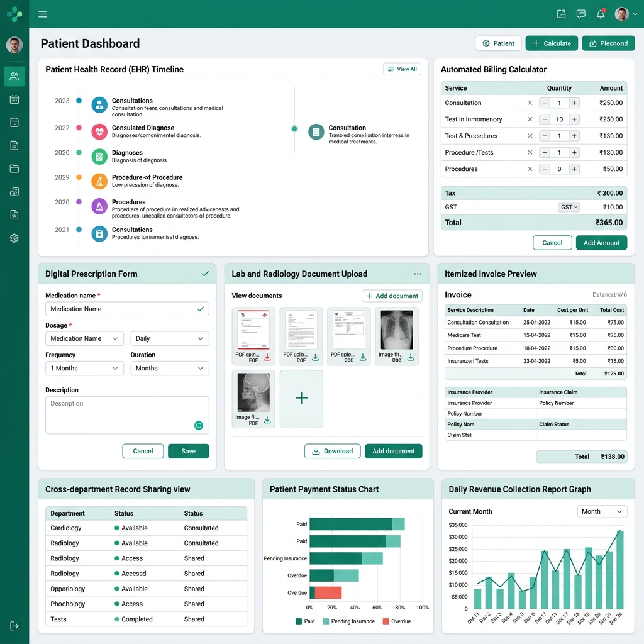644x644 pixels.
Task: Open the second calendar icon in sidebar
Action: pyautogui.click(x=14, y=123)
